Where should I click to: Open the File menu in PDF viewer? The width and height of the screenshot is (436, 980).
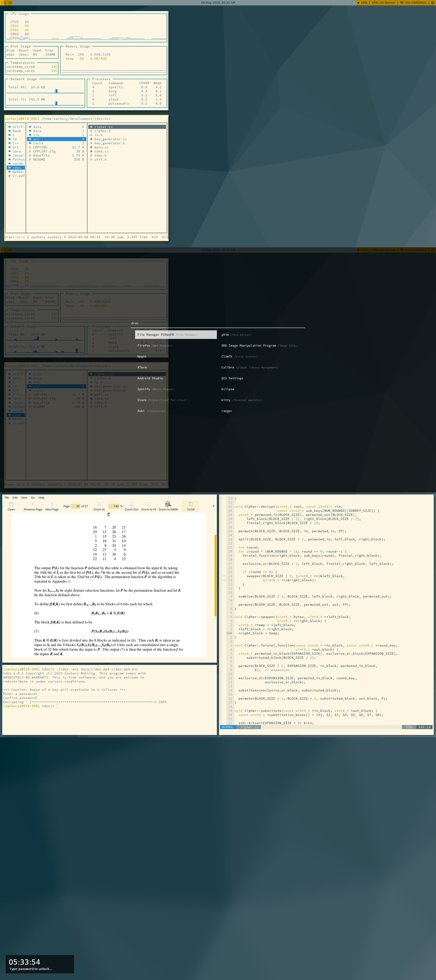coord(7,498)
